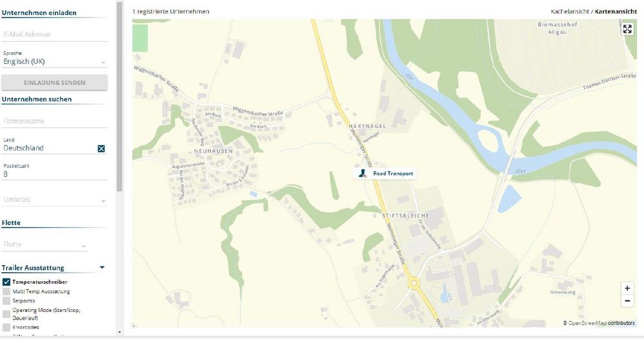The height and width of the screenshot is (339, 644).
Task: Open the OpenStreetMap contributors link
Action: (x=601, y=324)
